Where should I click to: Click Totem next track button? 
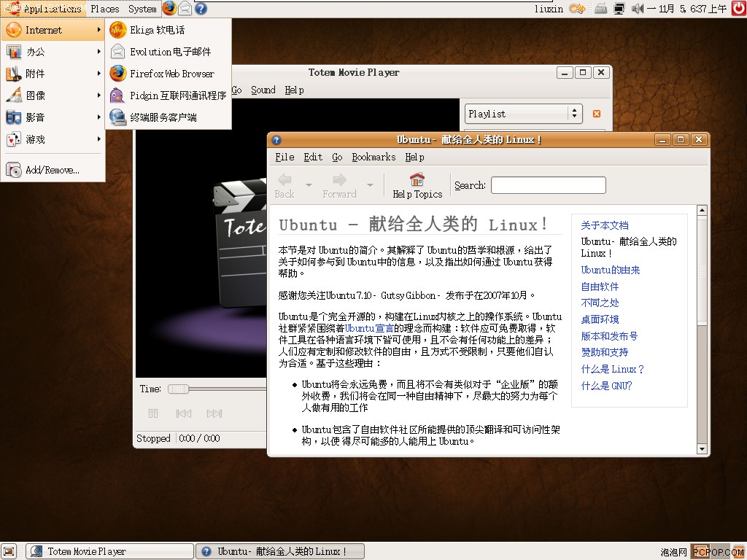click(x=214, y=413)
